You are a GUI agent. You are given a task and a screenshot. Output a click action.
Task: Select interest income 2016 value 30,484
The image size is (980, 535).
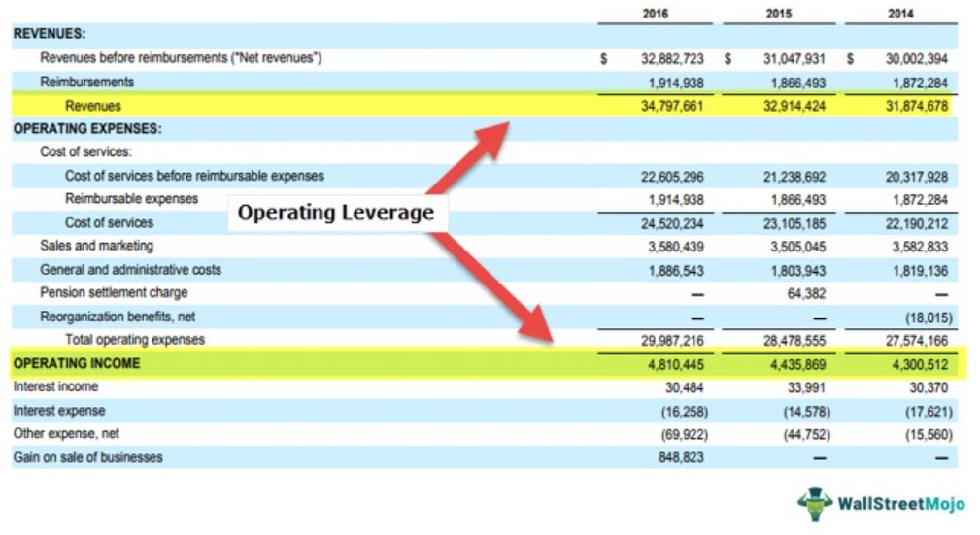pyautogui.click(x=685, y=388)
